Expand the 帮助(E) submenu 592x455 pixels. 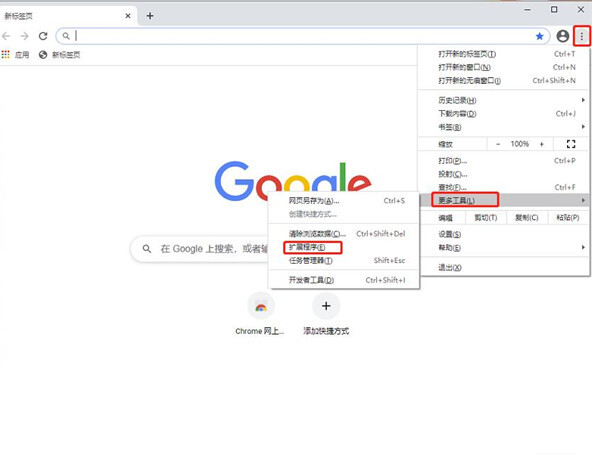504,248
